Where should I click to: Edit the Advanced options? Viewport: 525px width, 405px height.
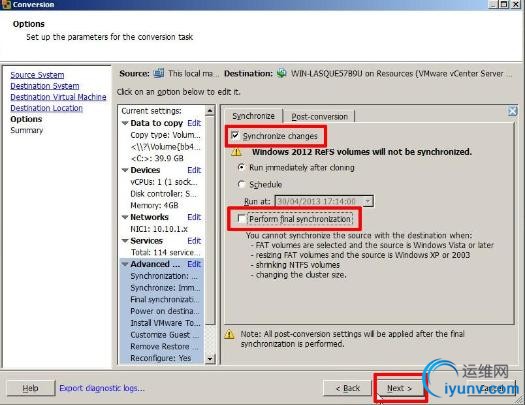tap(194, 264)
